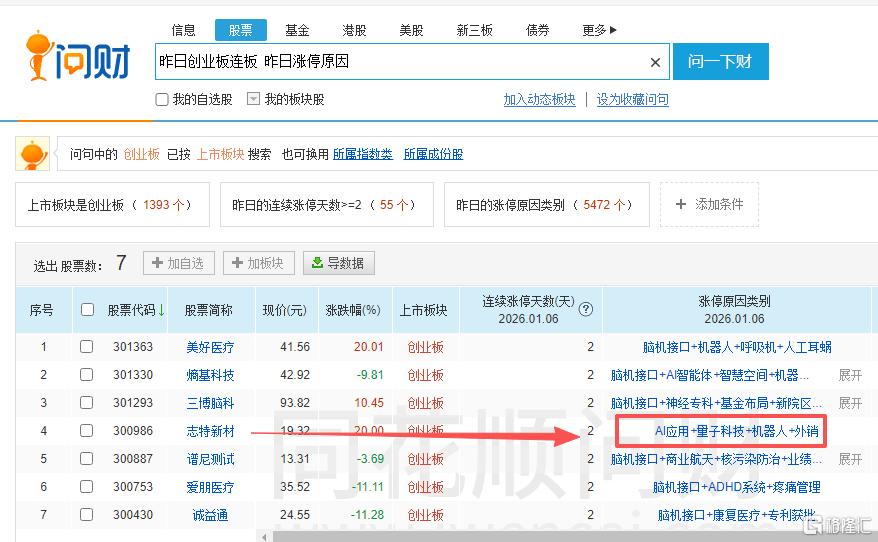Clear the search box with the X icon
This screenshot has width=878, height=542.
(x=655, y=63)
